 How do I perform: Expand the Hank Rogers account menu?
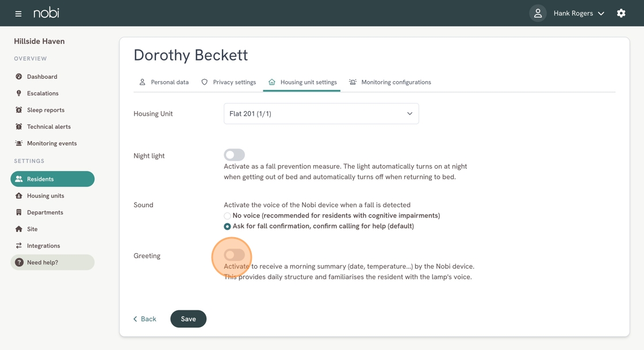point(578,13)
